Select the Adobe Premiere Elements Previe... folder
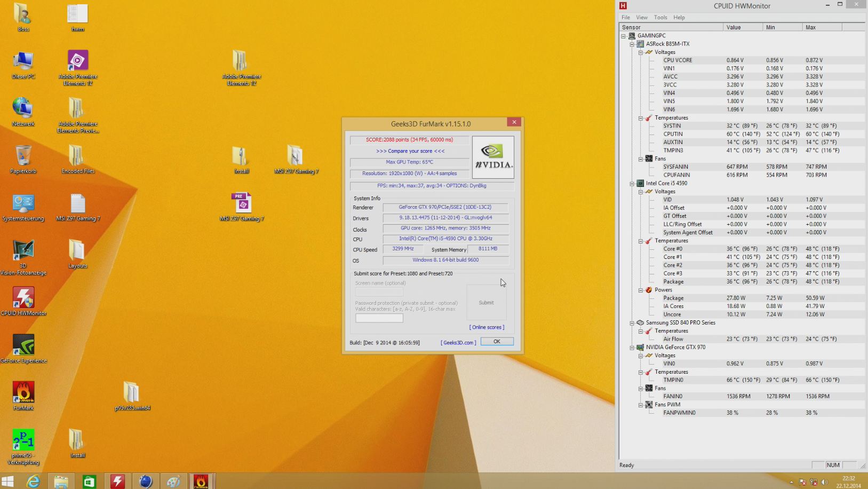This screenshot has width=868, height=489. click(x=78, y=115)
